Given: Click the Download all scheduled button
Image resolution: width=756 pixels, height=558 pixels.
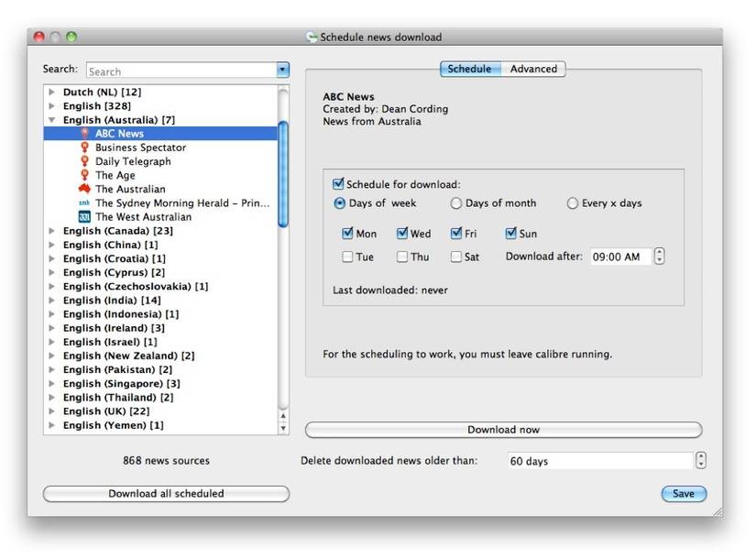Looking at the screenshot, I should pos(167,493).
